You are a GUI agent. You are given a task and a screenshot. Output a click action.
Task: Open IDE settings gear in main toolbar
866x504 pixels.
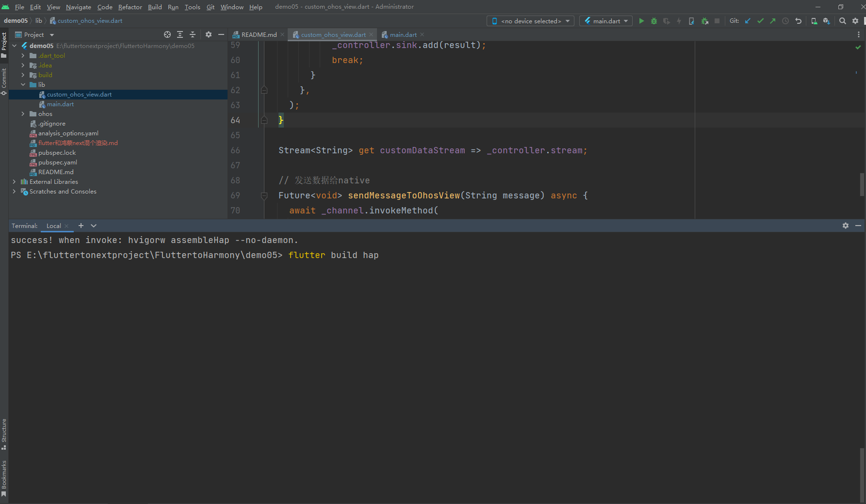[x=855, y=21]
